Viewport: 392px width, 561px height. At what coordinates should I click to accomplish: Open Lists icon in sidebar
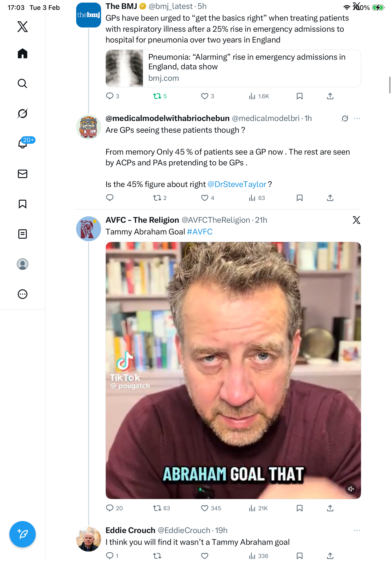(23, 234)
